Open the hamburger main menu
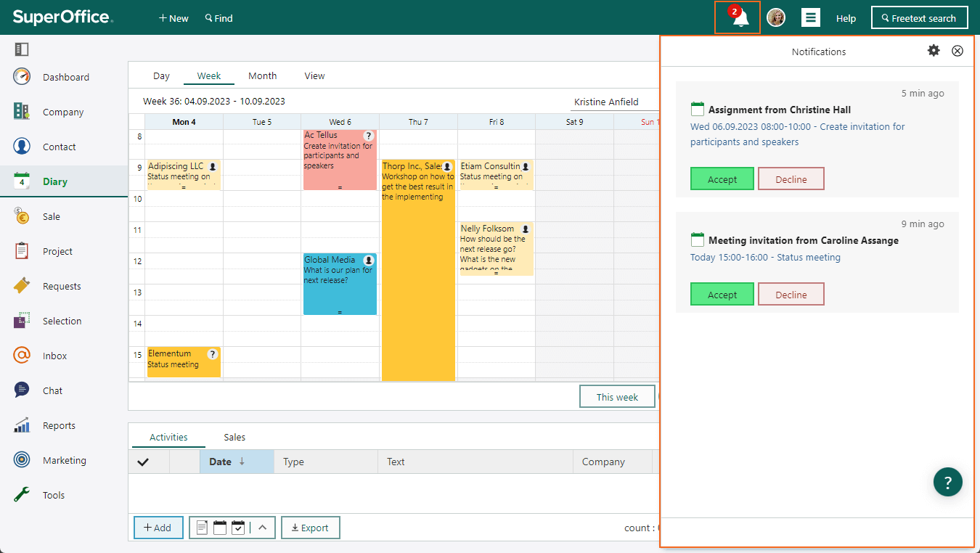 coord(811,18)
